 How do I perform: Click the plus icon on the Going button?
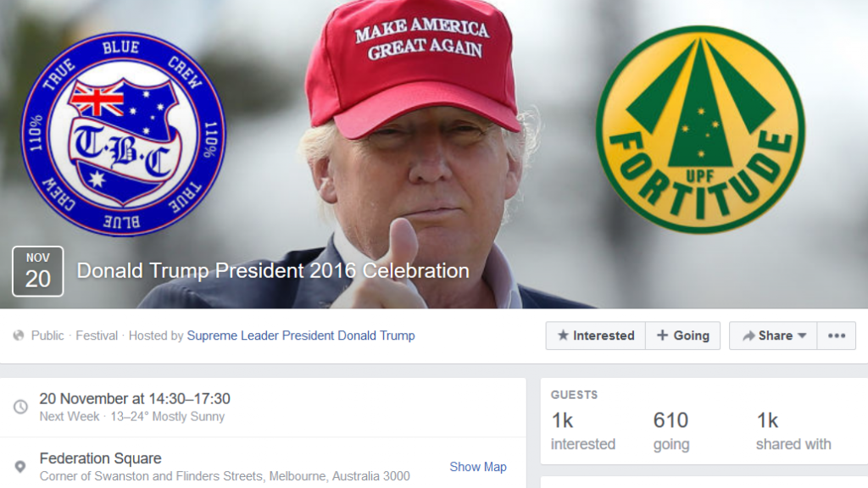662,335
